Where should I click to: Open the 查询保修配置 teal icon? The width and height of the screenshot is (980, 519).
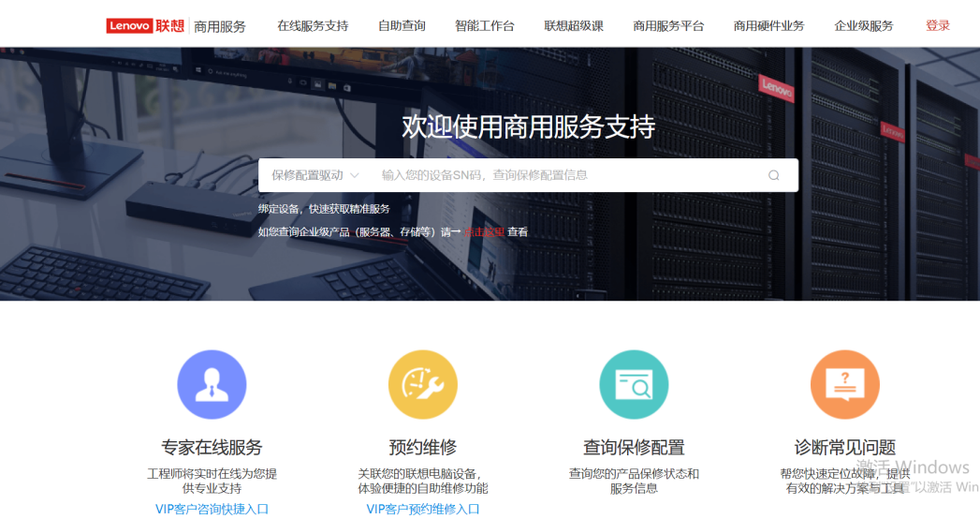coord(634,384)
